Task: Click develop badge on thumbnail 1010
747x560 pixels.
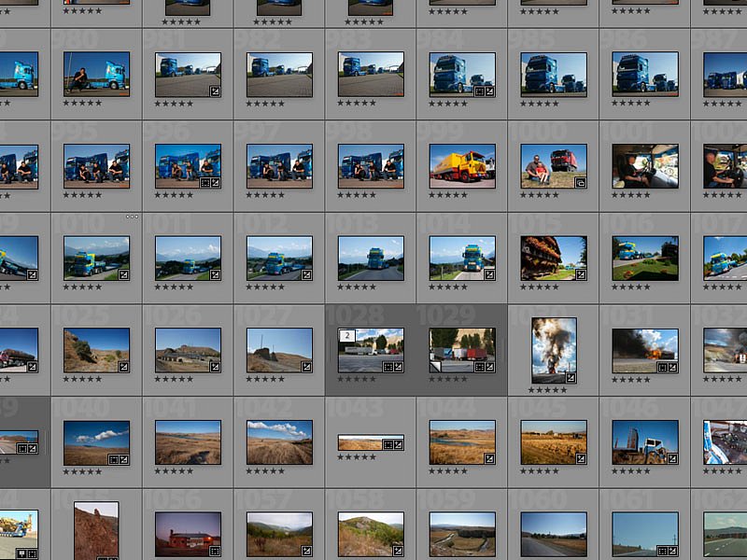Action: pyautogui.click(x=123, y=274)
